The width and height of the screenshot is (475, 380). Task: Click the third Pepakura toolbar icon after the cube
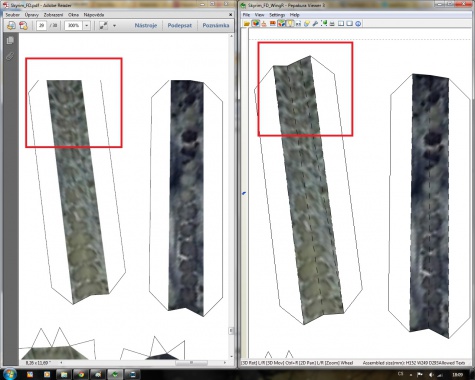click(264, 24)
